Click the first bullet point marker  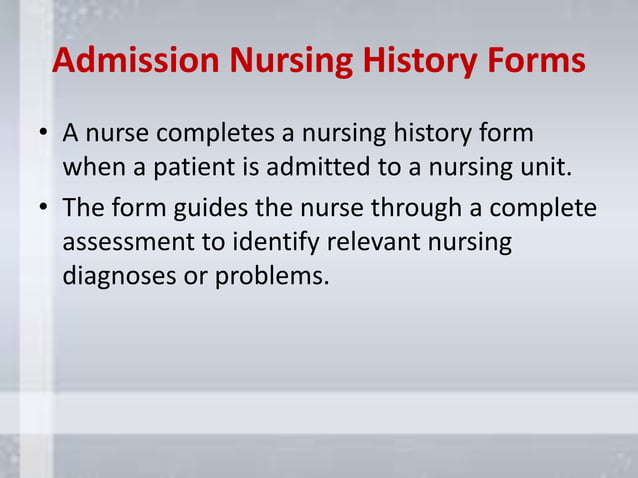coord(43,132)
